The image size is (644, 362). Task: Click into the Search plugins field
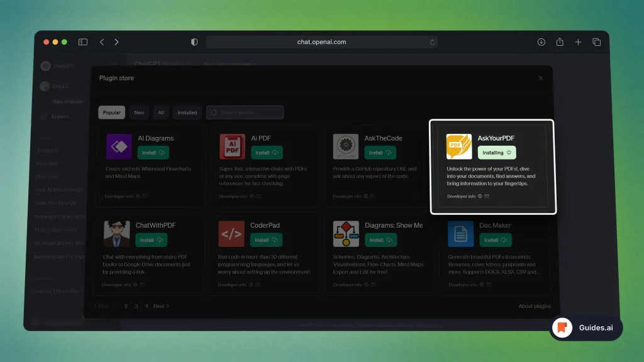(245, 112)
